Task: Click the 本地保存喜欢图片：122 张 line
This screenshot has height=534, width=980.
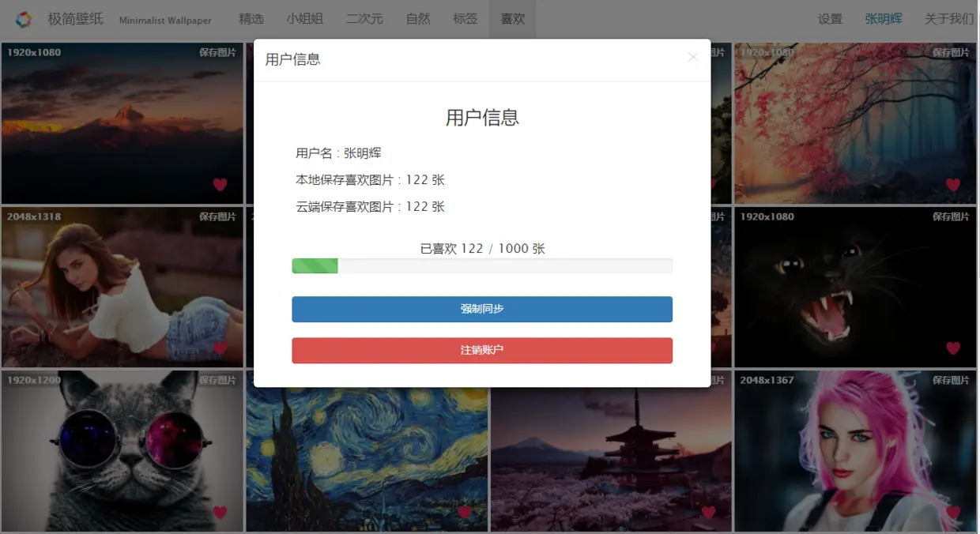Action: click(x=370, y=180)
